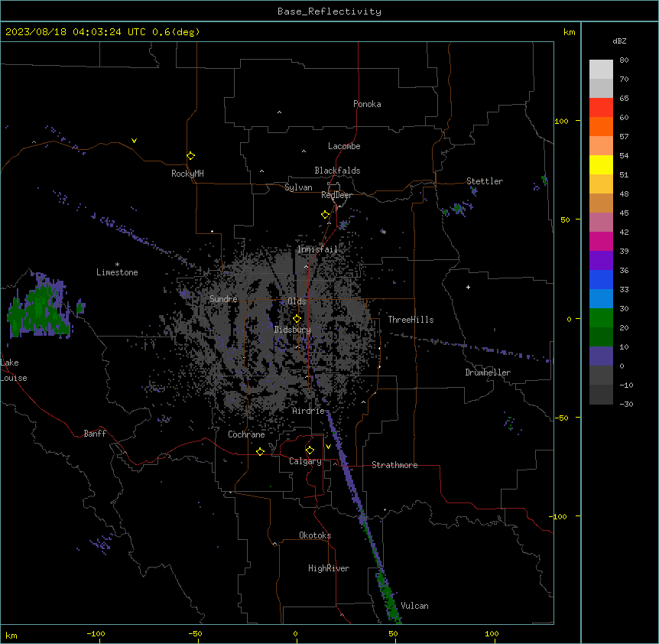
Task: Click the Base_Reflectivity title
Action: [329, 11]
